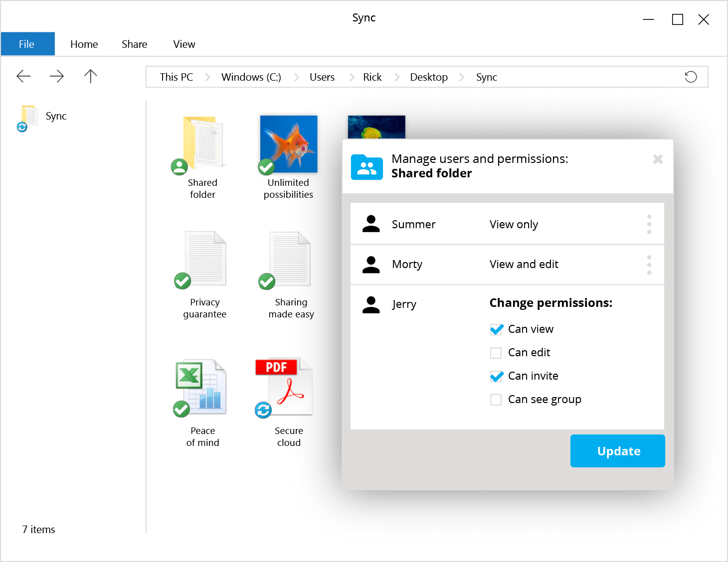Switch to the View ribbon tab
Viewport: 728px width, 562px height.
(183, 44)
